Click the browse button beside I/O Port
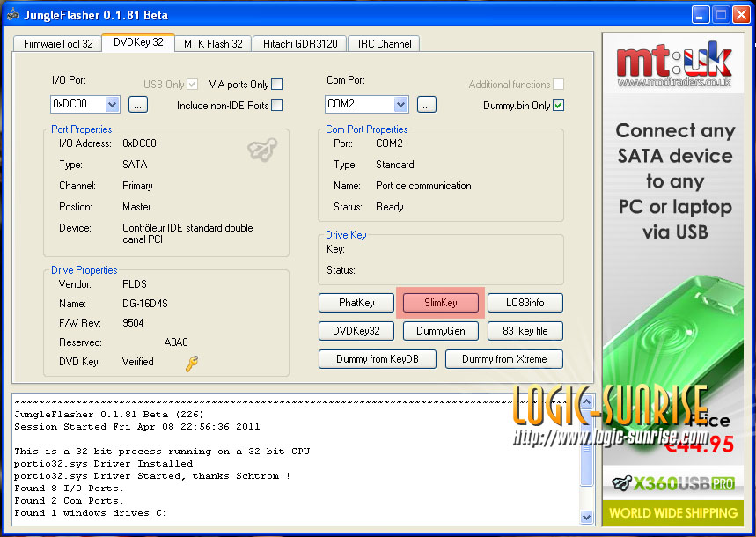 [x=138, y=104]
